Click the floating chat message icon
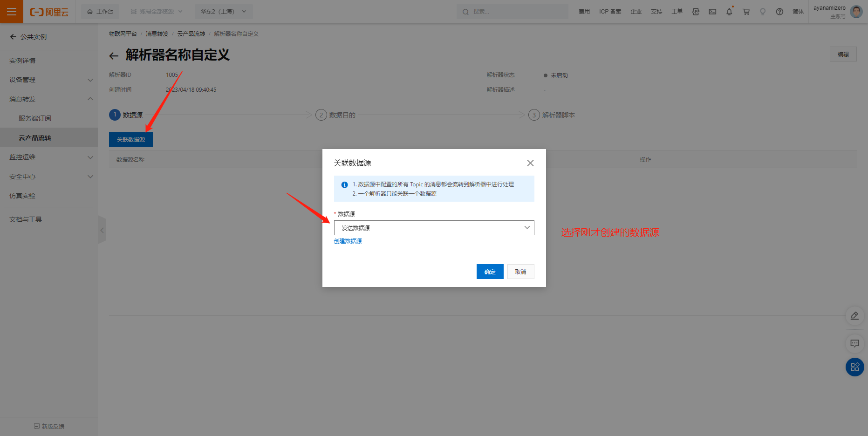Screen dimensions: 868x436 coord(854,343)
